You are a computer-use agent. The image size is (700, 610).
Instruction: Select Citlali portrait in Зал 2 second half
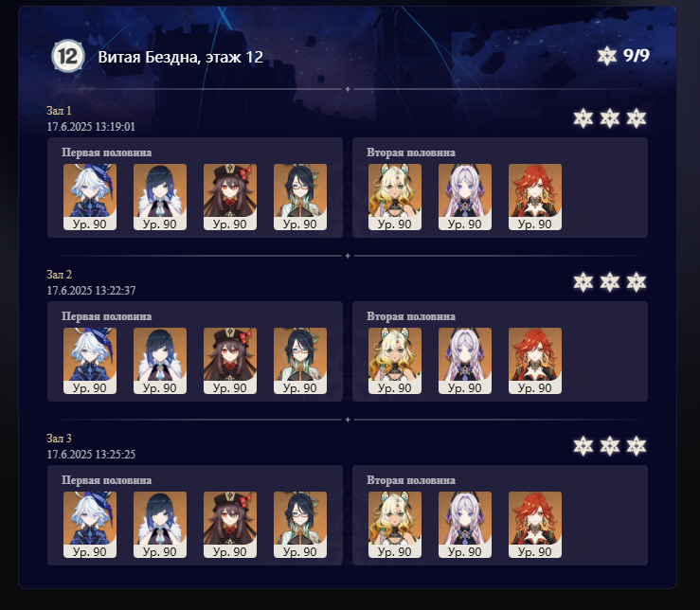pyautogui.click(x=465, y=361)
